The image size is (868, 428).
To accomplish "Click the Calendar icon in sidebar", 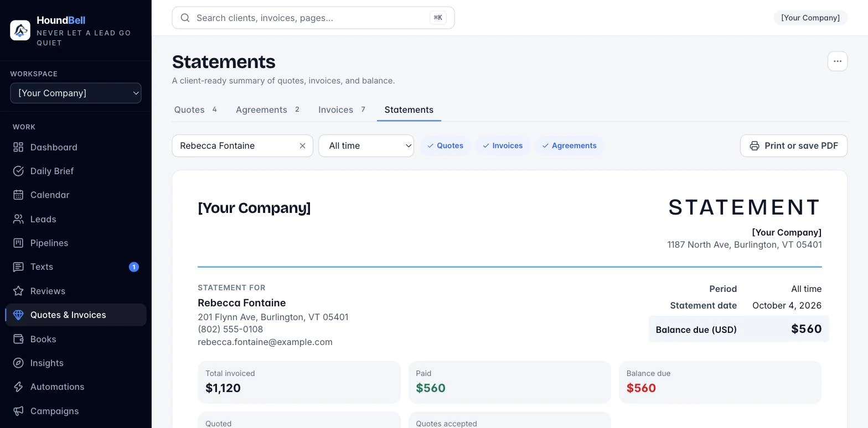I will tap(18, 195).
